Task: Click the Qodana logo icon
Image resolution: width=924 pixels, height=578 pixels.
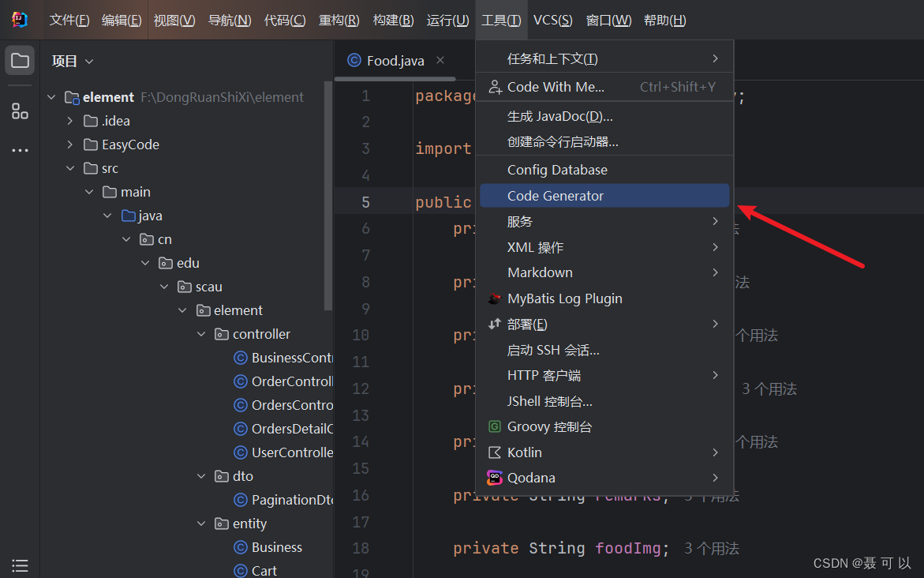Action: (495, 478)
